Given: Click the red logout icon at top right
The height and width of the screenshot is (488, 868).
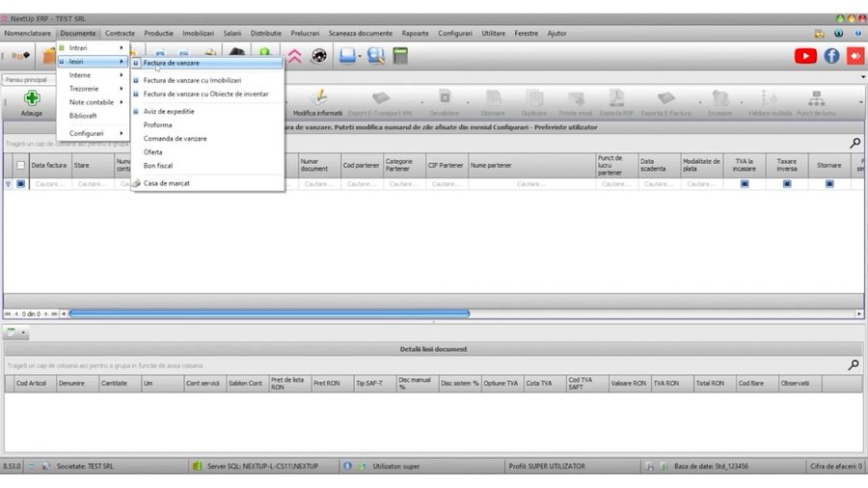Looking at the screenshot, I should point(854,56).
